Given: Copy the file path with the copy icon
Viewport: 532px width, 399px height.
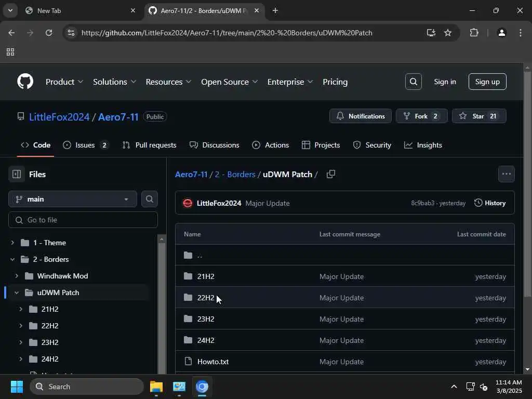Looking at the screenshot, I should 331,174.
